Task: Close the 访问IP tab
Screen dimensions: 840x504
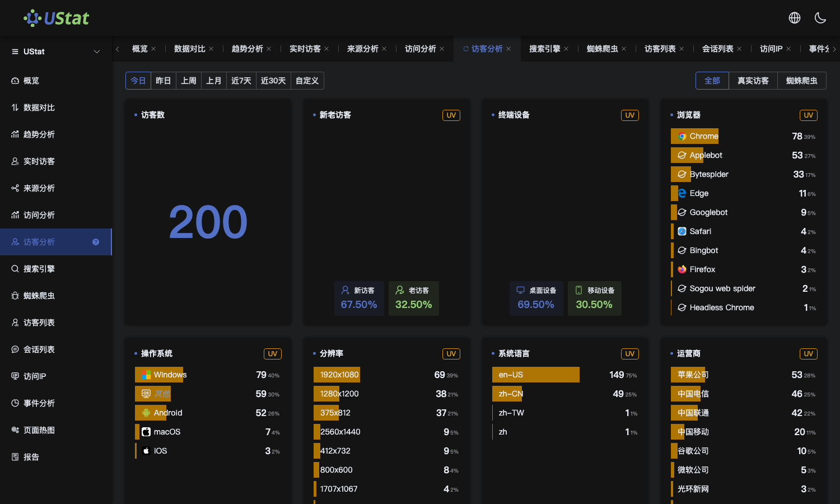Action: coord(788,49)
